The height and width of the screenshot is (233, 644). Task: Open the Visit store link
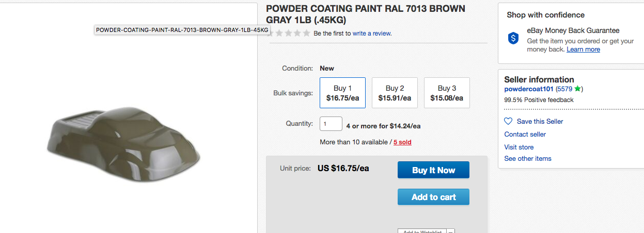coord(519,147)
